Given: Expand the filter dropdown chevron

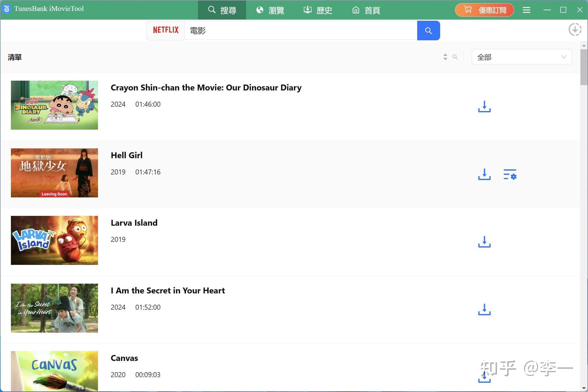Looking at the screenshot, I should coord(563,57).
